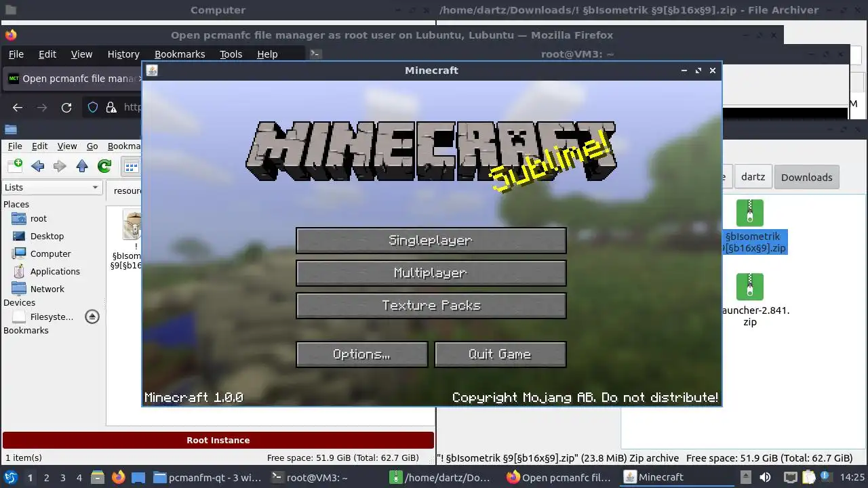Open network icon in system tray
868x488 pixels.
pyautogui.click(x=790, y=477)
